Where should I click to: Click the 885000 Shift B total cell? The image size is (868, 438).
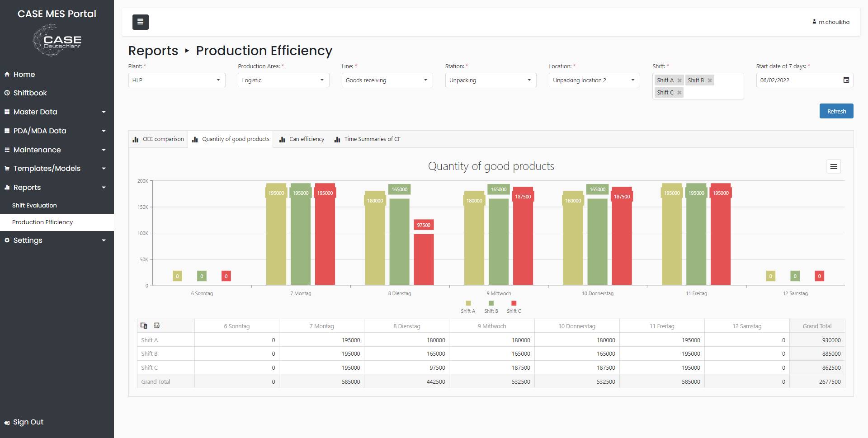[x=817, y=353]
